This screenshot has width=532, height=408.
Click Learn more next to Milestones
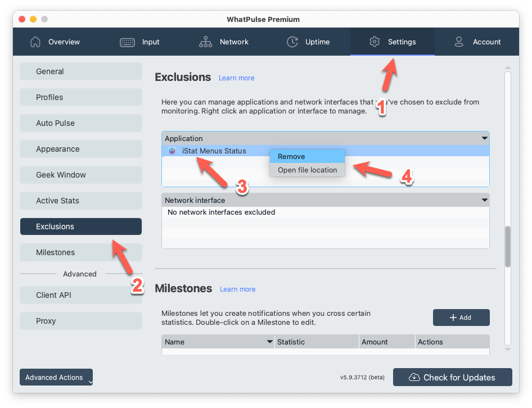237,289
